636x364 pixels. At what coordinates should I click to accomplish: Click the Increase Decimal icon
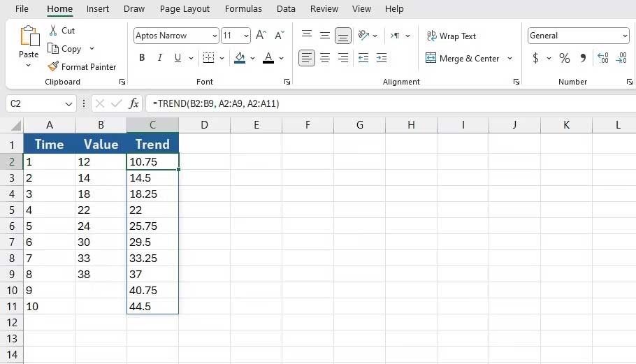click(x=602, y=58)
